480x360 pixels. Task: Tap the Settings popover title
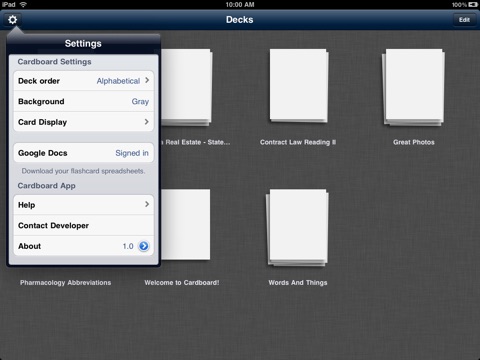click(83, 43)
